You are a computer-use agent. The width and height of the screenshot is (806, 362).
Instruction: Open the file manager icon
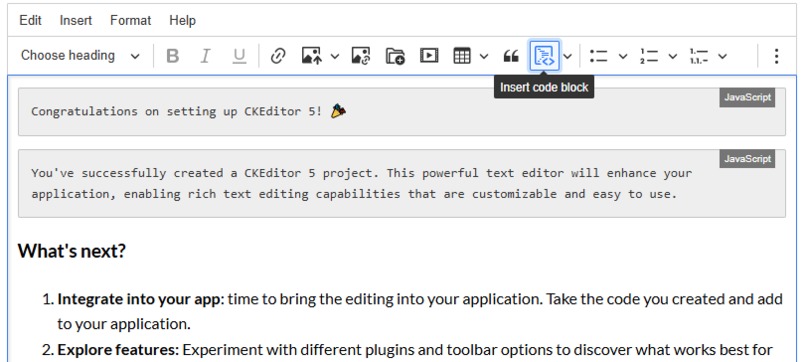click(395, 56)
